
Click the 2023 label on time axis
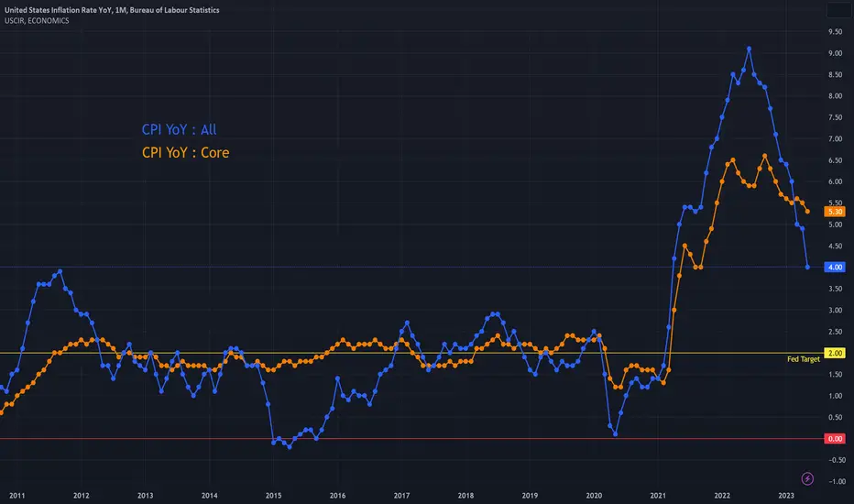click(786, 495)
